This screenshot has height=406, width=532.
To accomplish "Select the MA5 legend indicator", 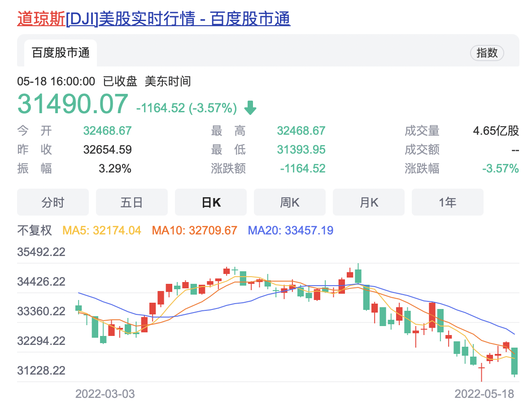I will point(100,230).
